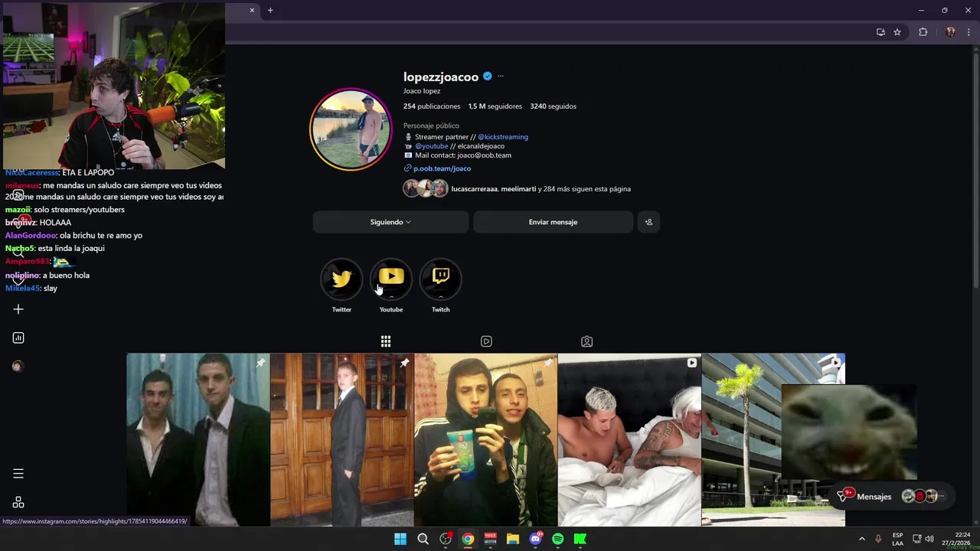Open the Windows Start menu

coord(400,539)
